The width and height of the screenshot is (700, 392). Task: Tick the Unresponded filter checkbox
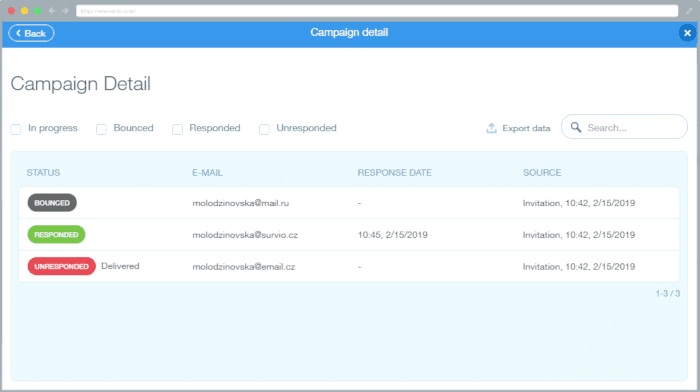pos(264,129)
